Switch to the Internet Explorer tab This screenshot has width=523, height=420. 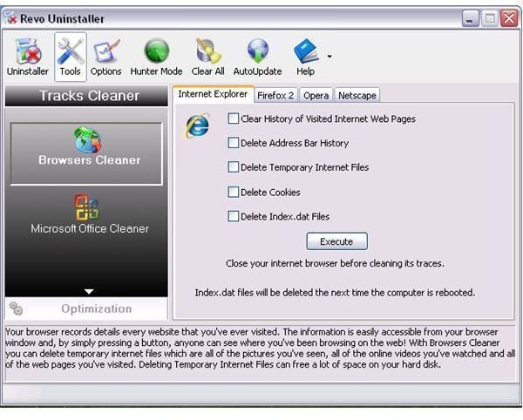coord(214,94)
